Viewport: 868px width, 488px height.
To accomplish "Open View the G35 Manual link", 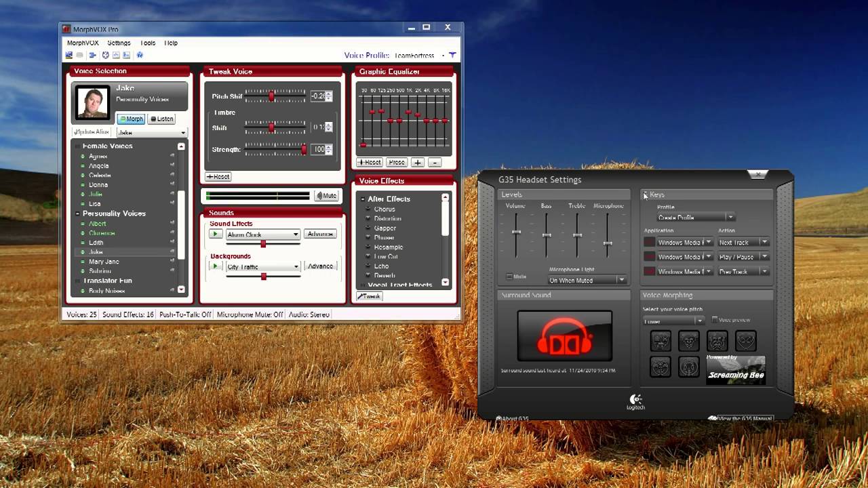I will point(741,419).
